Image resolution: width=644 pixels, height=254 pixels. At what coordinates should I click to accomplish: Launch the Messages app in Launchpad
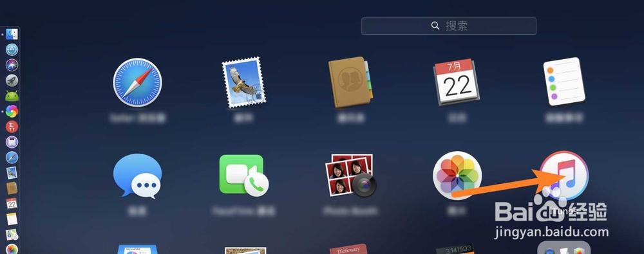tap(137, 176)
